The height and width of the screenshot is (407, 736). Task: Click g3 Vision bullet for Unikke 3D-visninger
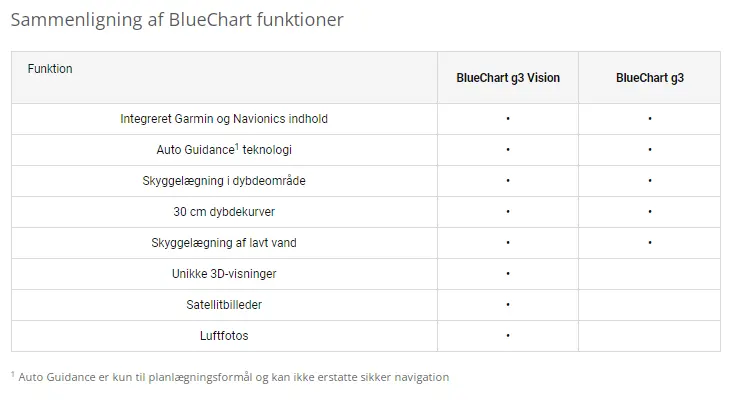[x=508, y=274]
